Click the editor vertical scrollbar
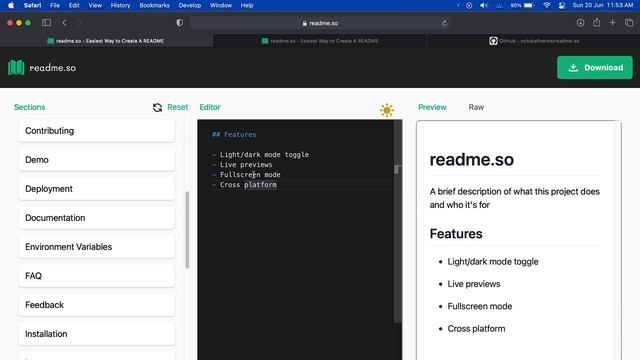Image resolution: width=640 pixels, height=360 pixels. point(398,220)
